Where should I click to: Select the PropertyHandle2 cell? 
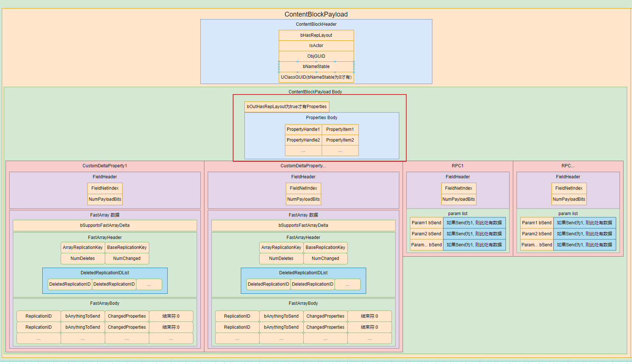(303, 140)
